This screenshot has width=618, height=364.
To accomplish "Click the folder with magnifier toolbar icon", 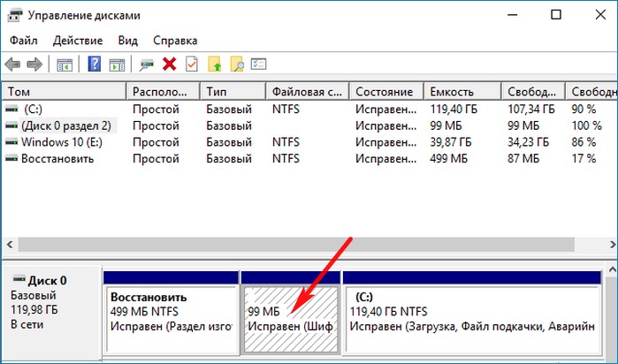I will tap(236, 64).
